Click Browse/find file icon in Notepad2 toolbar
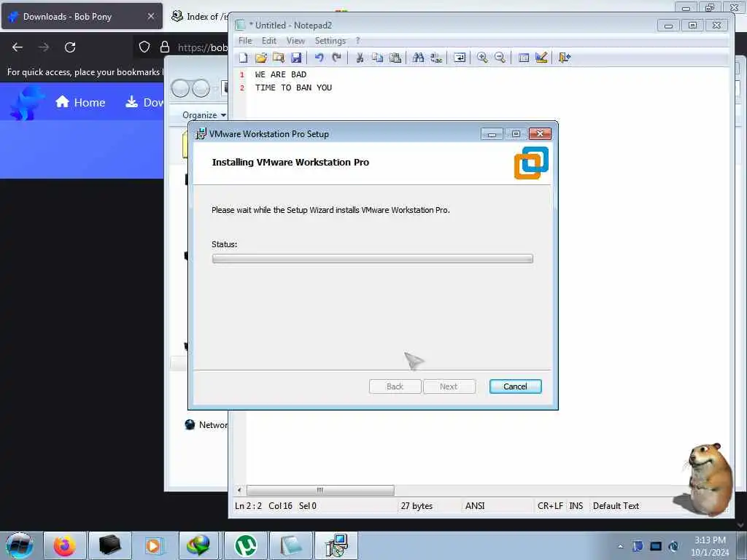This screenshot has width=747, height=560. click(x=279, y=58)
